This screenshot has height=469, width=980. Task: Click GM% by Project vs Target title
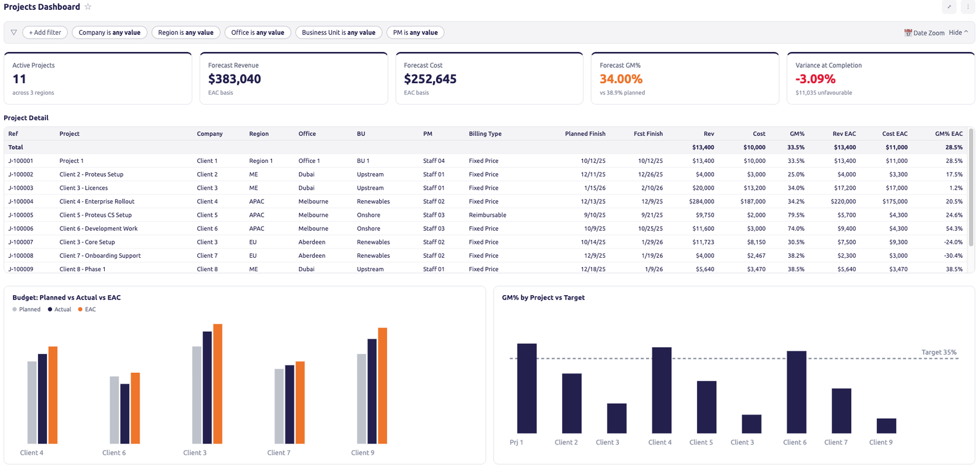543,298
